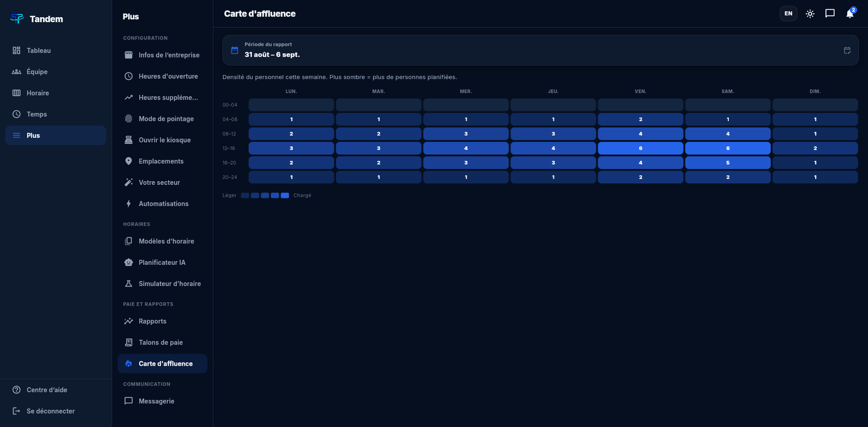
Task: Click Monday 12–16 heatmap cell showing 3
Action: [291, 148]
